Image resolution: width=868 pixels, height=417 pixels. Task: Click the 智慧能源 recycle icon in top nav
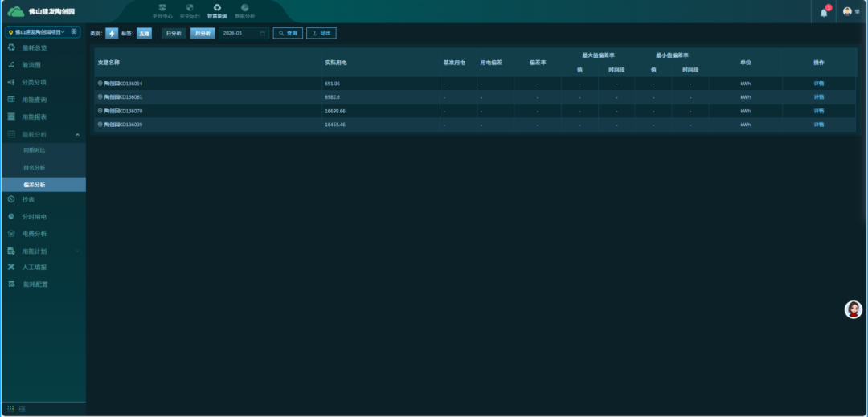(x=217, y=8)
